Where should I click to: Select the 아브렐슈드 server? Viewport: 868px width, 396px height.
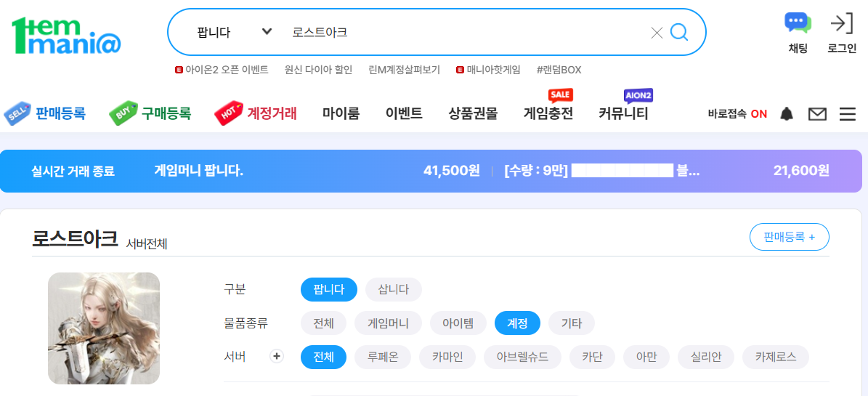(x=522, y=357)
